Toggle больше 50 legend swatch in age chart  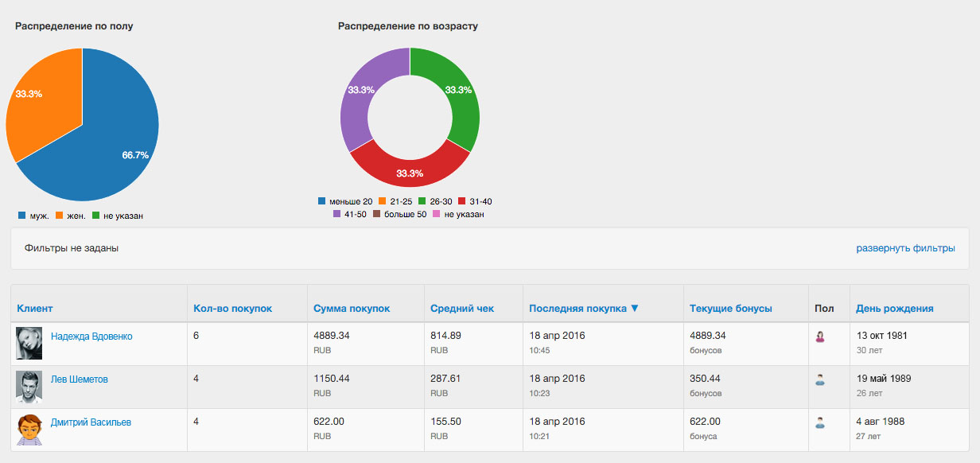point(377,214)
